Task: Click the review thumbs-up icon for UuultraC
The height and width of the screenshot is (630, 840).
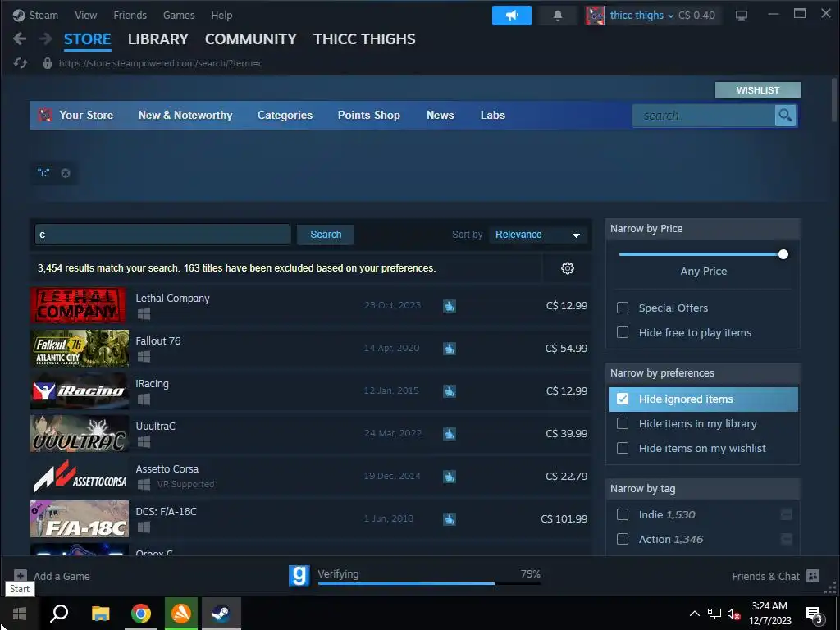Action: pyautogui.click(x=450, y=433)
